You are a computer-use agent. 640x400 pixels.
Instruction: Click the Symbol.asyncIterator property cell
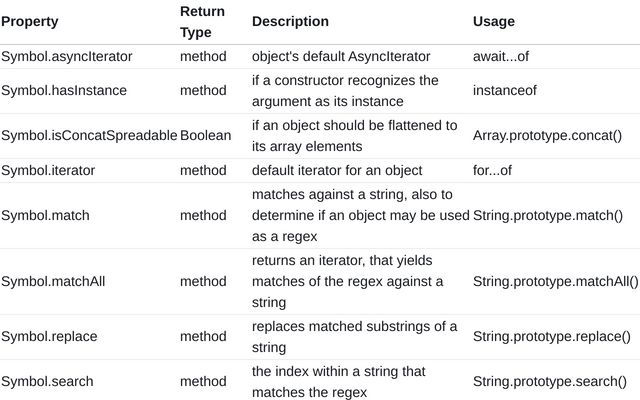67,57
